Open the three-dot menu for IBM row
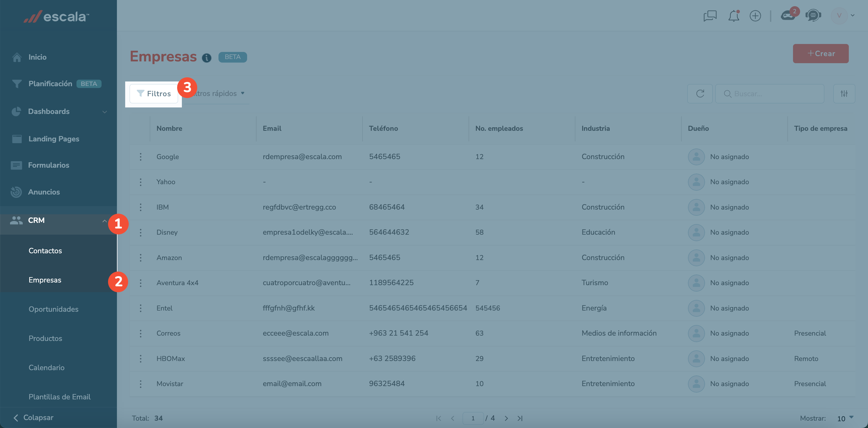868x428 pixels. click(141, 207)
